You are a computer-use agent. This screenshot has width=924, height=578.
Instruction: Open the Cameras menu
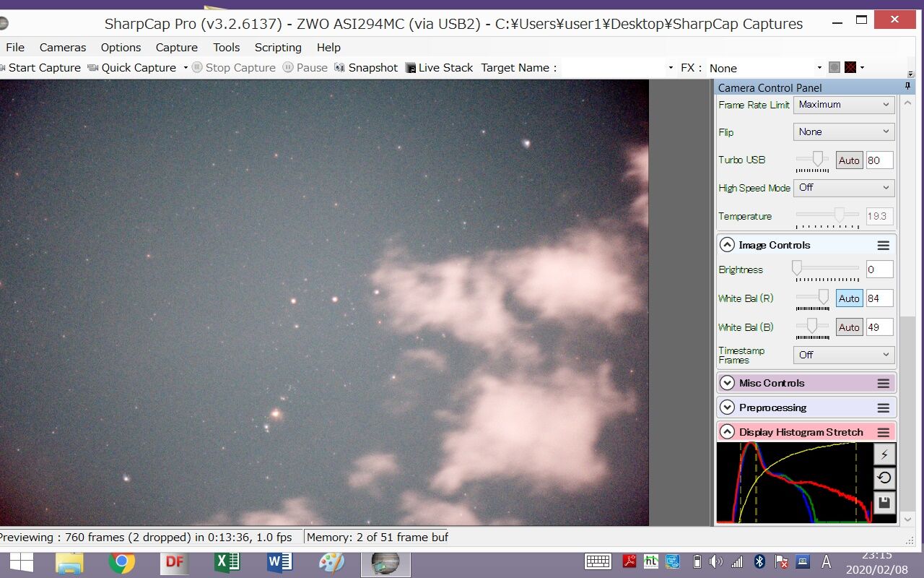point(63,47)
